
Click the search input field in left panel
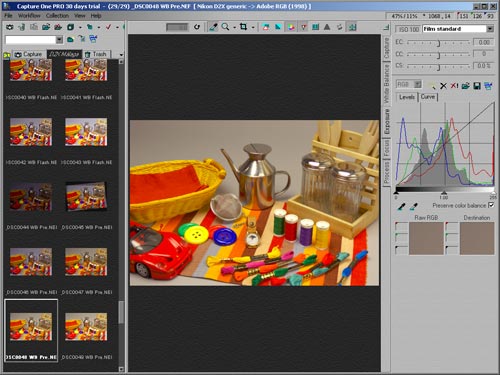[x=30, y=40]
